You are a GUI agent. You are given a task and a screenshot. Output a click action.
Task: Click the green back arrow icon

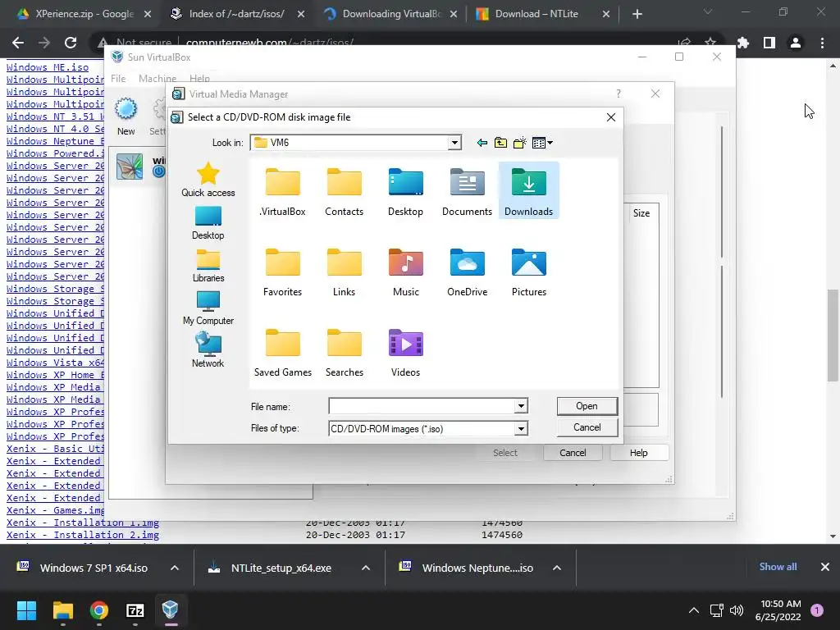coord(482,143)
